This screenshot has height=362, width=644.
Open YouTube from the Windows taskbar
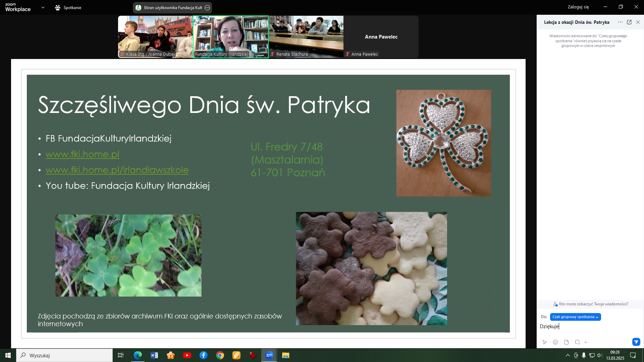click(x=187, y=355)
